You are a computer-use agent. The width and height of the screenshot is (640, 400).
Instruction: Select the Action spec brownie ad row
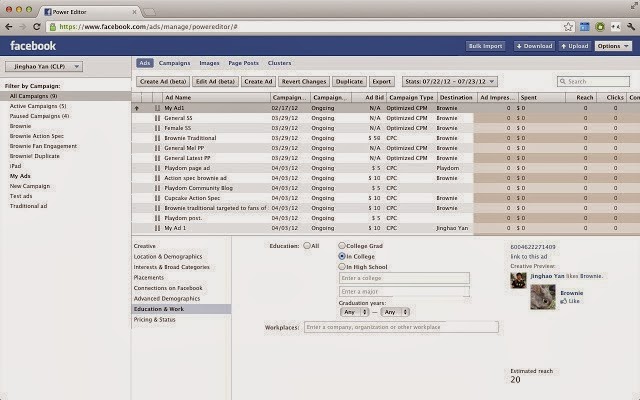coord(385,178)
